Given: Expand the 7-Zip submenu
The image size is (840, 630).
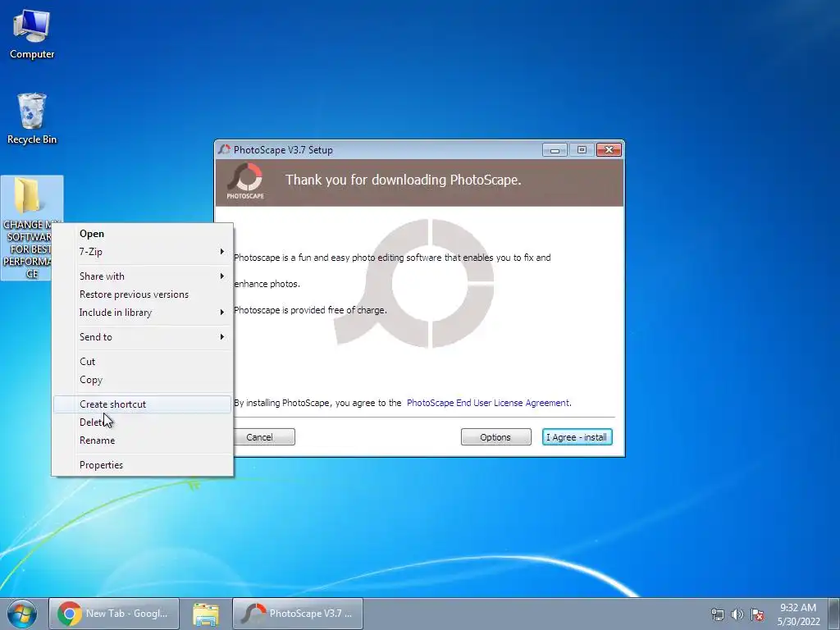Looking at the screenshot, I should click(143, 252).
